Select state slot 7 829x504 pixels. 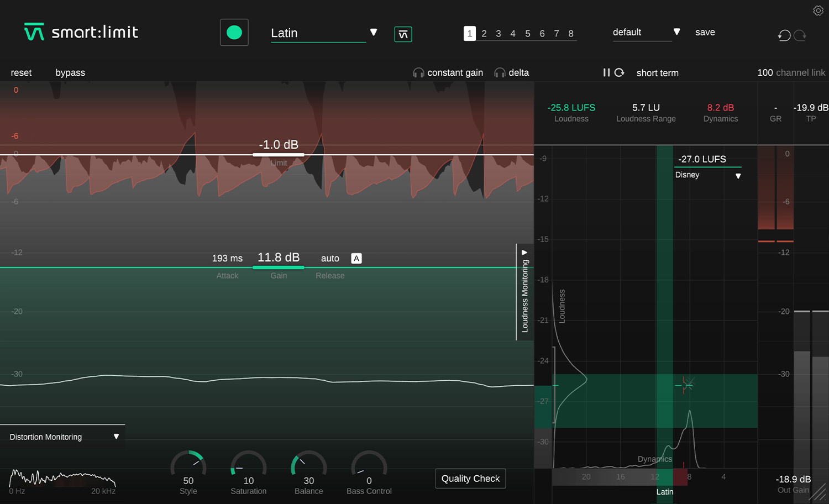(x=557, y=34)
